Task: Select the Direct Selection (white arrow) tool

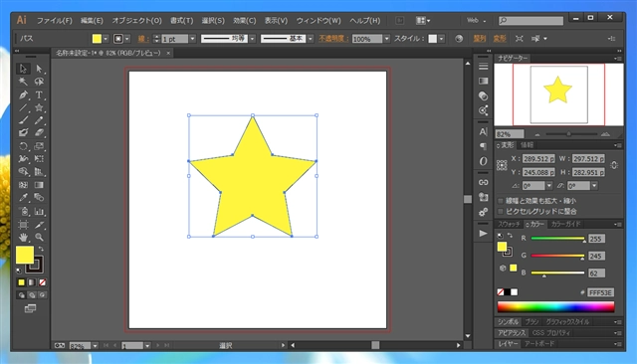Action: [39, 69]
